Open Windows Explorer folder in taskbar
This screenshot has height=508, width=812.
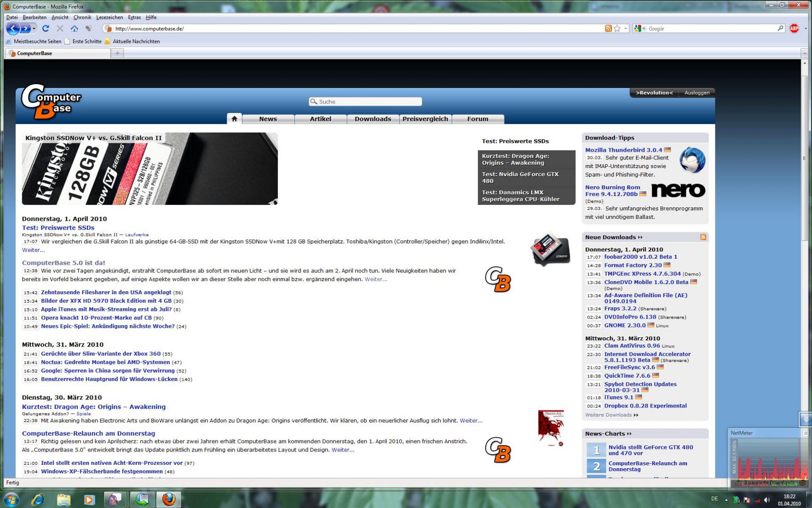63,499
